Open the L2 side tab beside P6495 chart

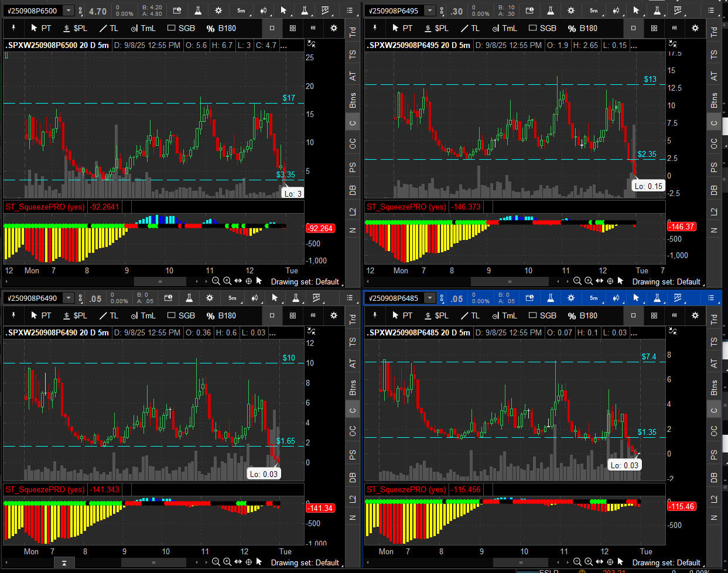[x=714, y=211]
